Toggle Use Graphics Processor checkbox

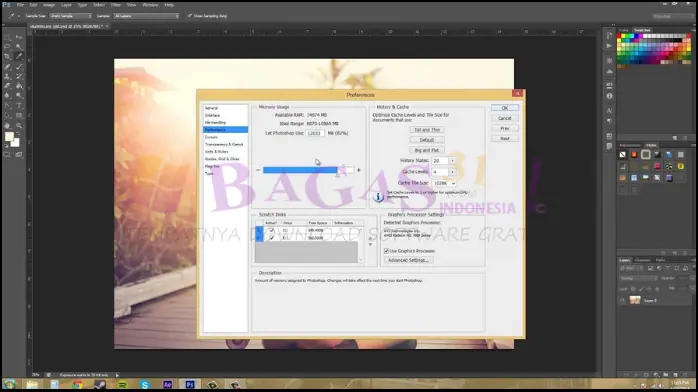386,251
